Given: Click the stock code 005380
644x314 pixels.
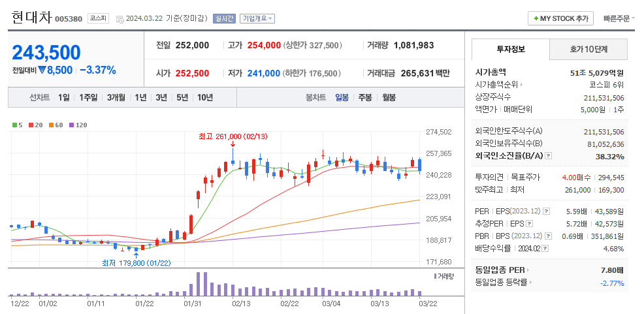Looking at the screenshot, I should tap(69, 19).
